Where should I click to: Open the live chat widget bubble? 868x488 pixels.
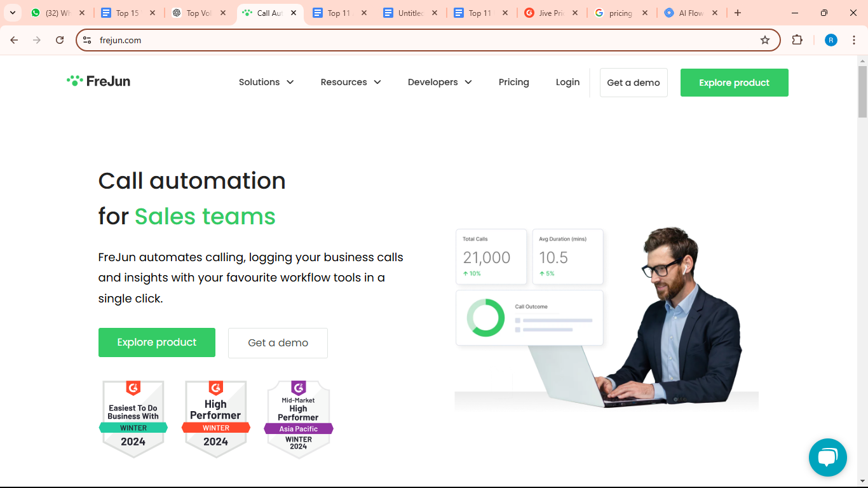[x=827, y=457]
